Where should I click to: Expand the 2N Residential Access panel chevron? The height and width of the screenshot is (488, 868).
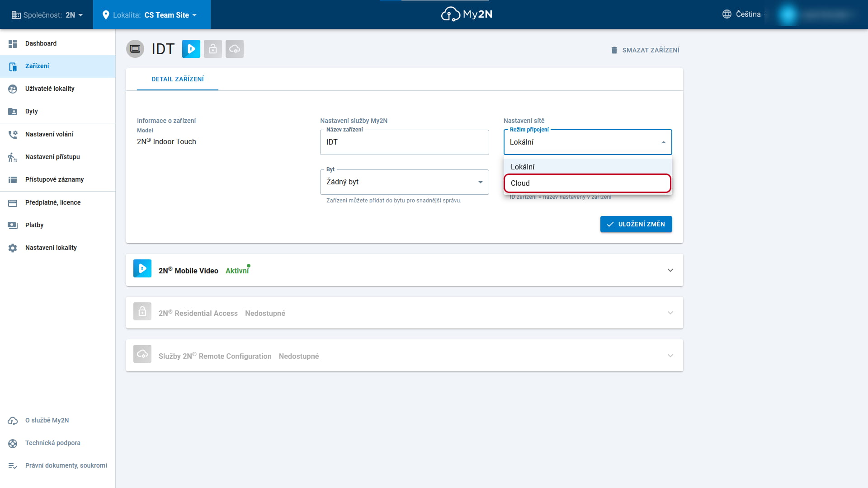coord(670,313)
